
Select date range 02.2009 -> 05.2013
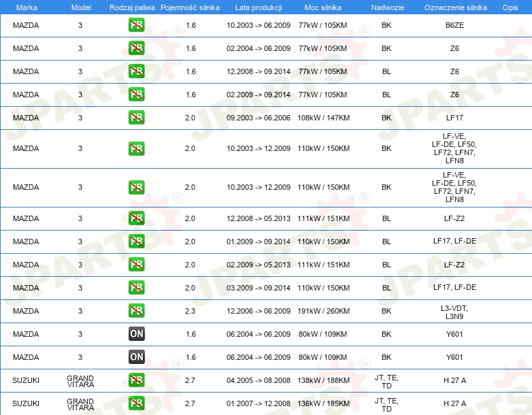[x=259, y=265]
